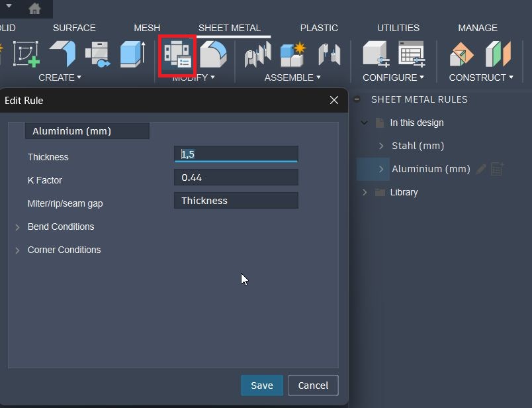Open the Sheet Metal Rules tool
Viewport: 532px width, 408px height.
coord(177,54)
